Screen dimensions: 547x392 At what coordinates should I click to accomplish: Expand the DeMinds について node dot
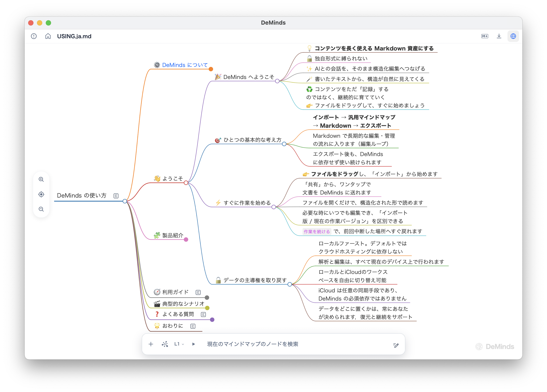(x=211, y=69)
